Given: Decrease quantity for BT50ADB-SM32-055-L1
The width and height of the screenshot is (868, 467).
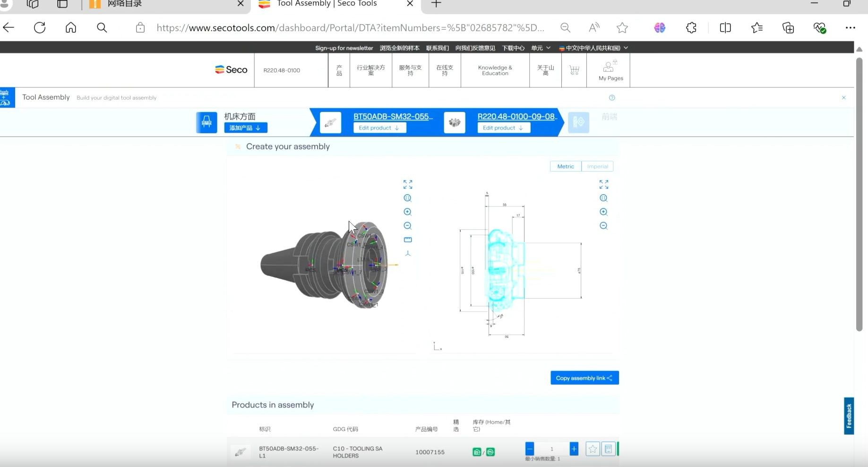Looking at the screenshot, I should click(530, 449).
